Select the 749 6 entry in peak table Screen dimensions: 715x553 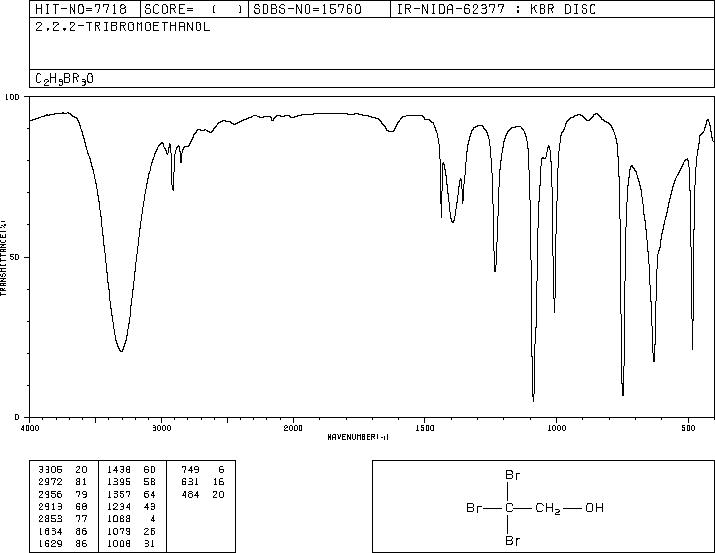point(202,470)
